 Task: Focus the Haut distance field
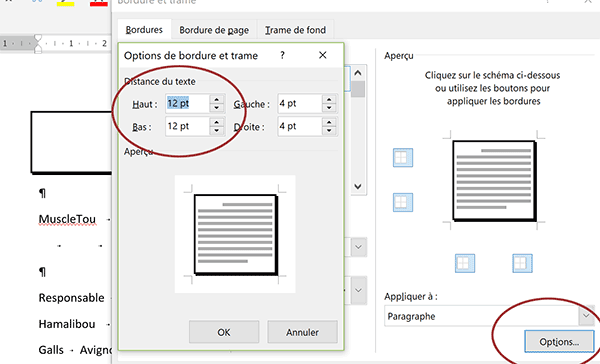188,103
